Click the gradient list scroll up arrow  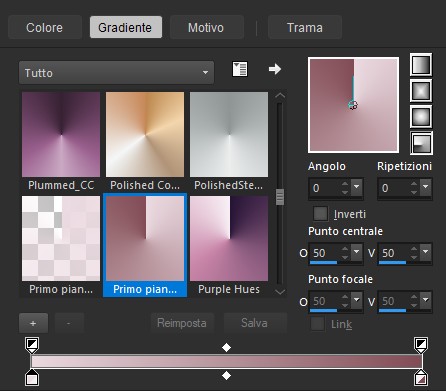click(280, 96)
